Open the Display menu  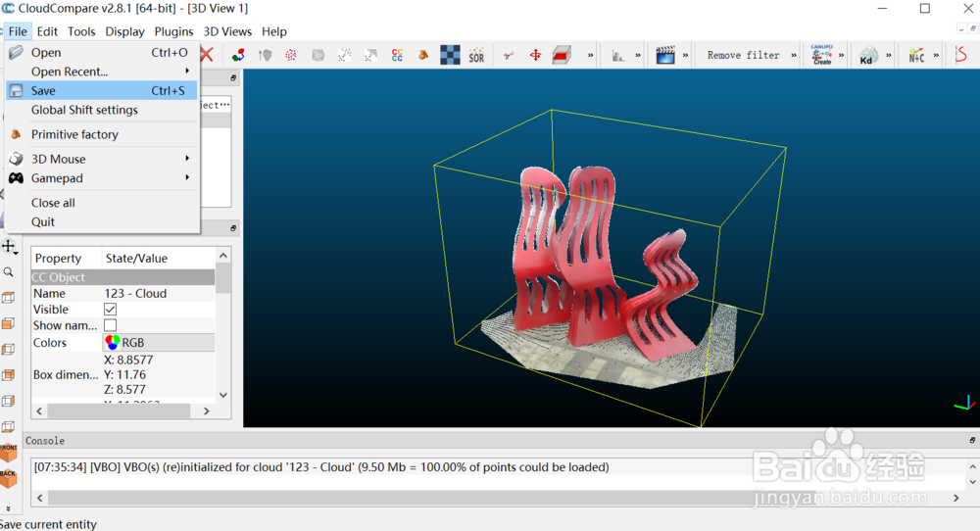coord(124,31)
